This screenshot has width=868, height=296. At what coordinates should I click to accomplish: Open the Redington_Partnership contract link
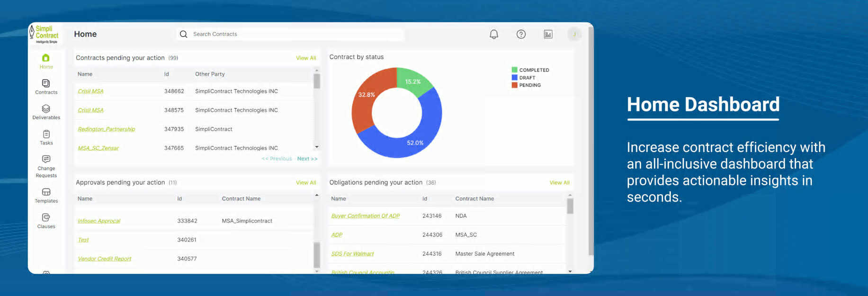point(106,129)
